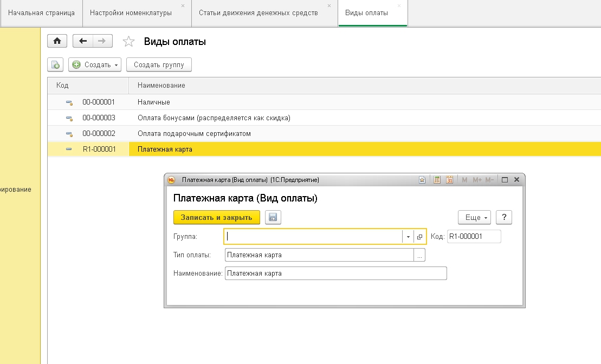Image resolution: width=601 pixels, height=364 pixels.
Task: Click the Создать группу button
Action: click(x=159, y=65)
